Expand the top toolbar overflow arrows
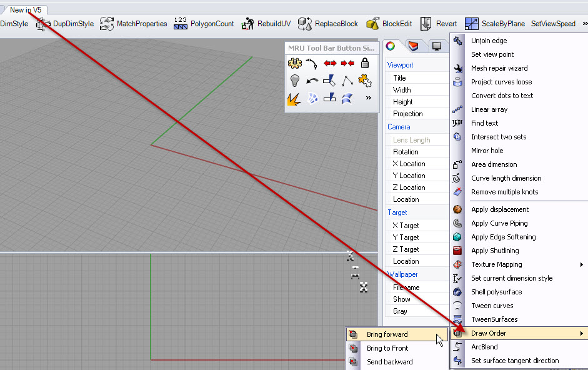588x370 pixels. point(584,24)
